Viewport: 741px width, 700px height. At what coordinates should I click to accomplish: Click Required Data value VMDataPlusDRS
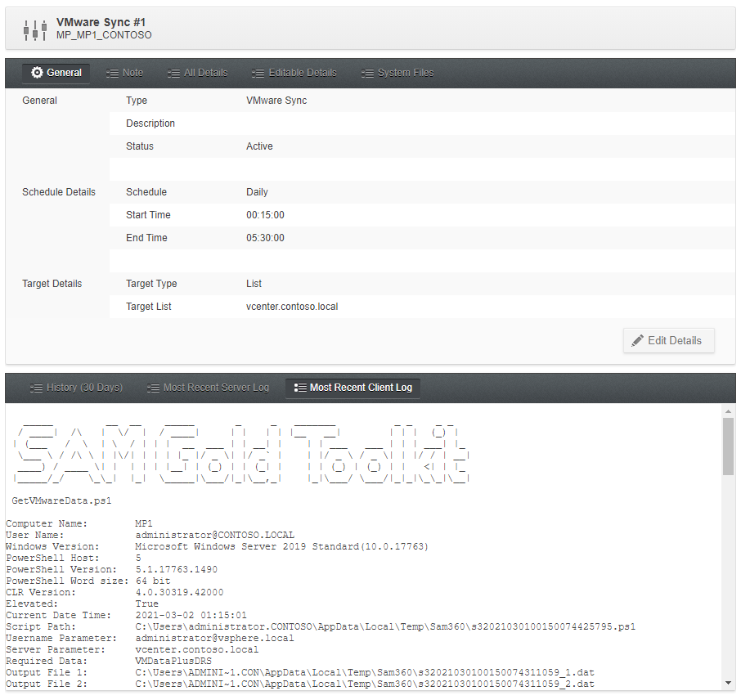[173, 661]
